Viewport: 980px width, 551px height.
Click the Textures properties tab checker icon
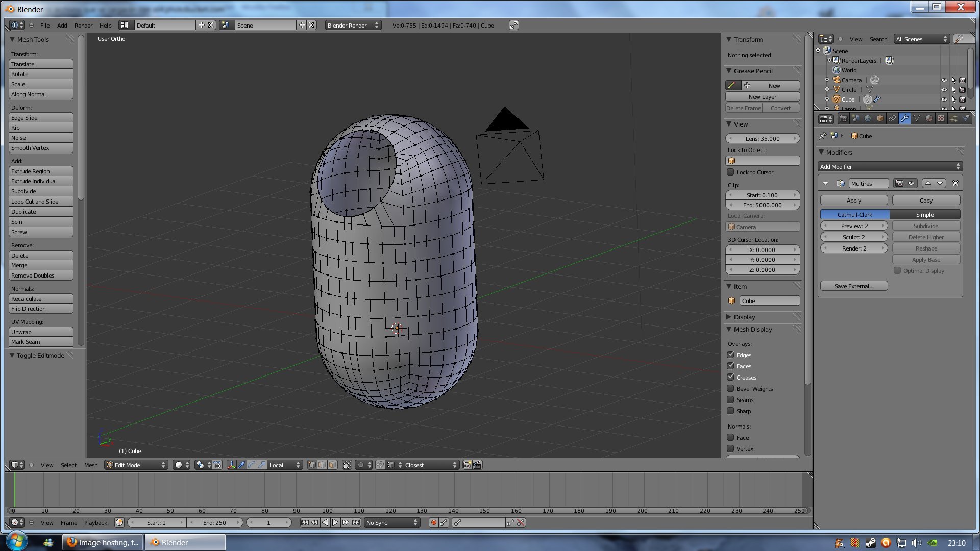[x=941, y=118]
